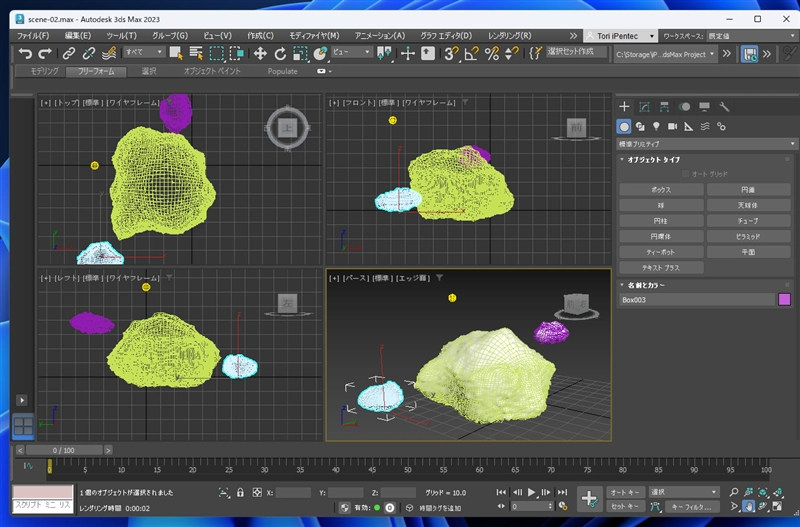Open the ファイル(F) menu
The height and width of the screenshot is (527, 800).
click(x=33, y=36)
